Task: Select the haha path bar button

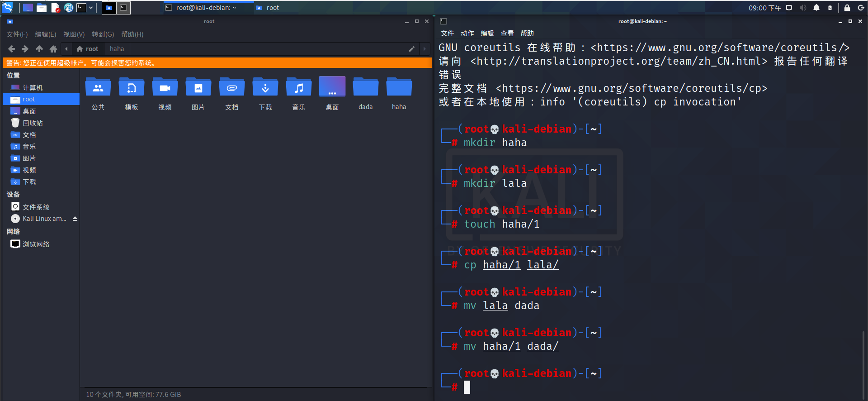Action: tap(117, 49)
